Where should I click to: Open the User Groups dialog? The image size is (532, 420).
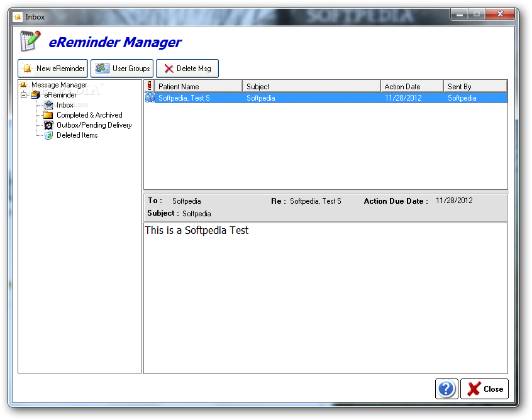pyautogui.click(x=122, y=69)
